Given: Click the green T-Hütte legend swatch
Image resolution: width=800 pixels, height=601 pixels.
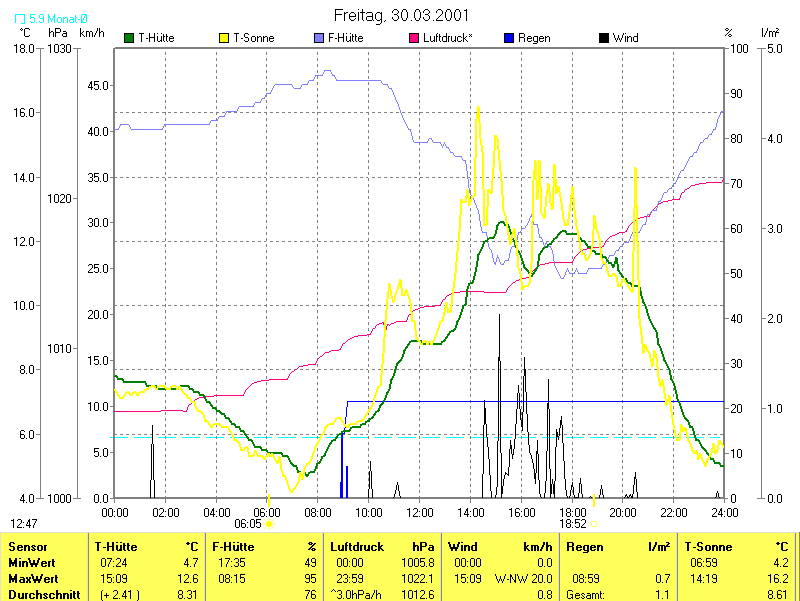Looking at the screenshot, I should click(x=129, y=38).
